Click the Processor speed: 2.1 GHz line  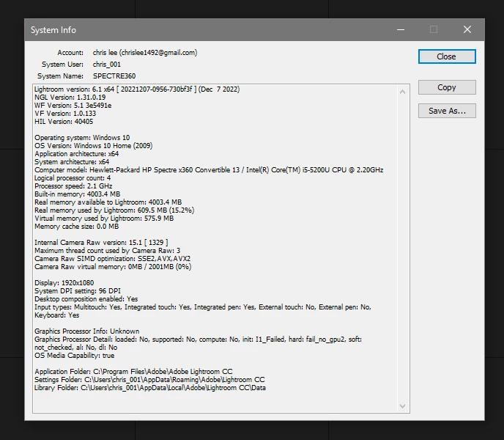[x=73, y=186]
